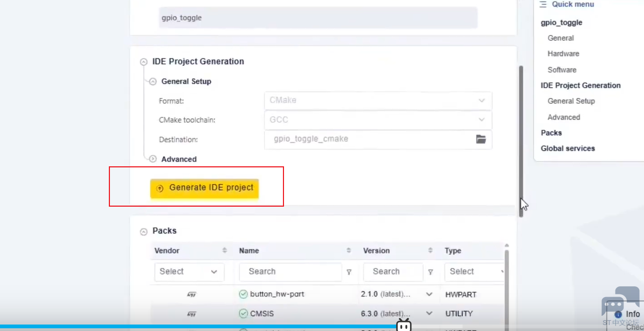
Task: Open Global services from Quick menu
Action: pos(567,149)
